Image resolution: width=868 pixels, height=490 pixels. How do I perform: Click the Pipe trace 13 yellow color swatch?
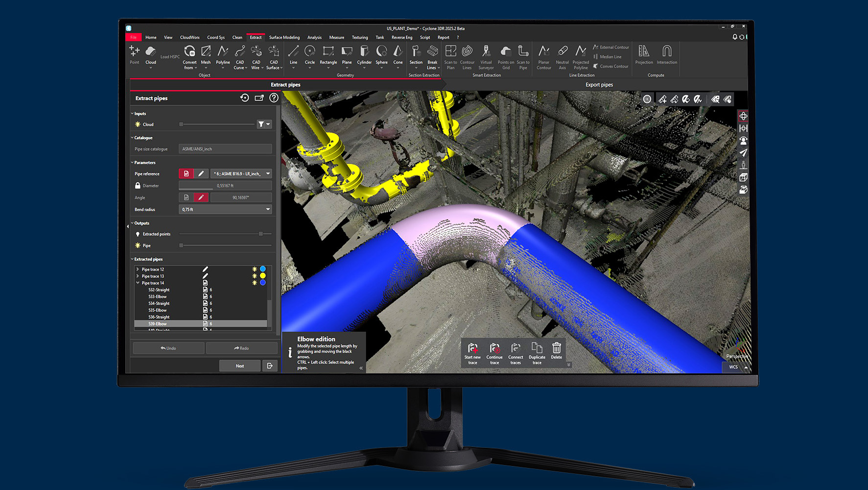pyautogui.click(x=263, y=276)
